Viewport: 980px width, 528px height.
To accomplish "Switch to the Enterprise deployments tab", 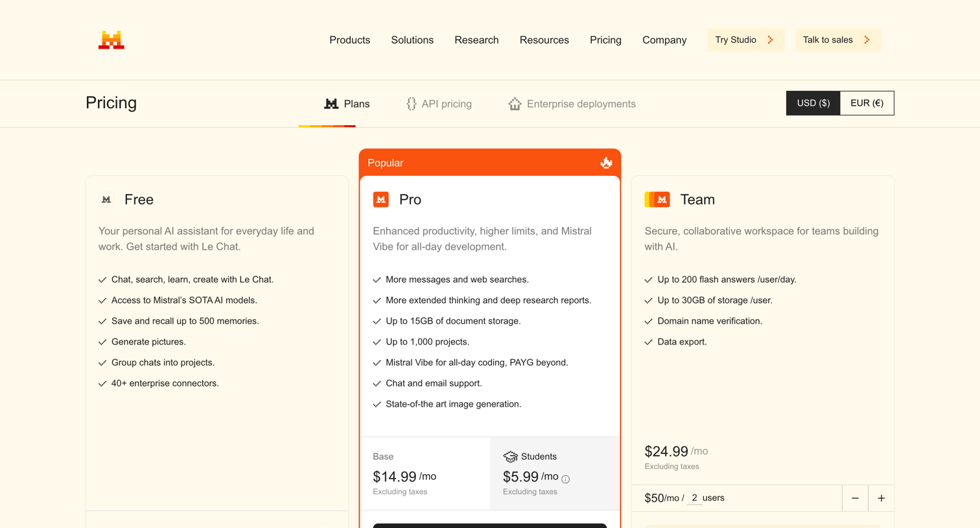I will (572, 104).
